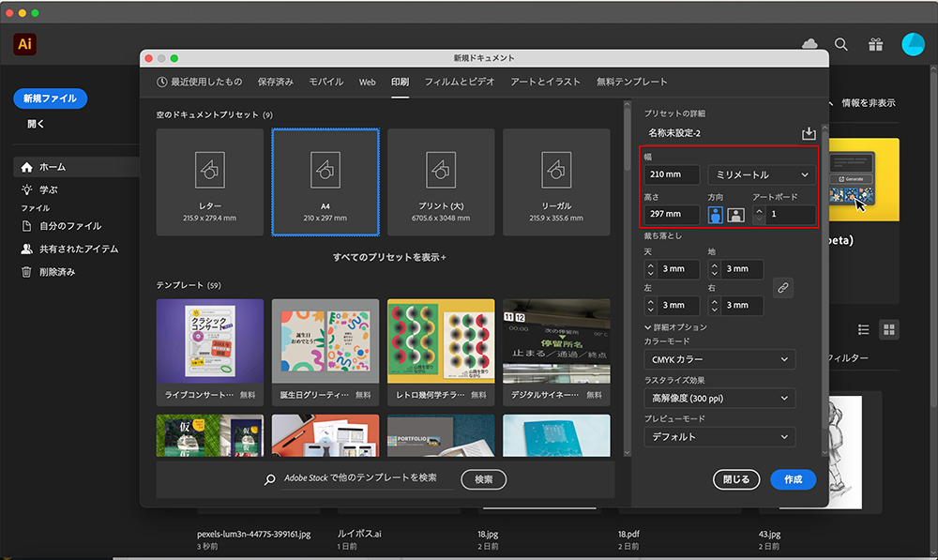Click すべてのプリセットを表示+ link

click(x=389, y=257)
